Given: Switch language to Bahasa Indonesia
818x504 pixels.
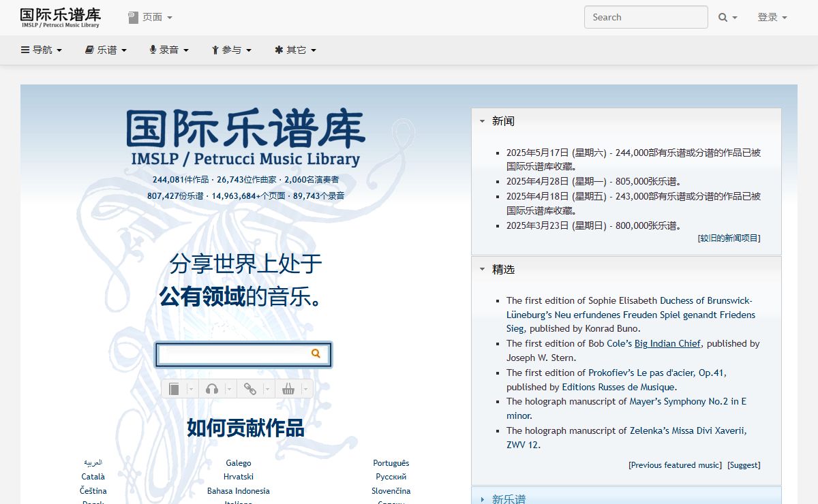Looking at the screenshot, I should click(239, 491).
